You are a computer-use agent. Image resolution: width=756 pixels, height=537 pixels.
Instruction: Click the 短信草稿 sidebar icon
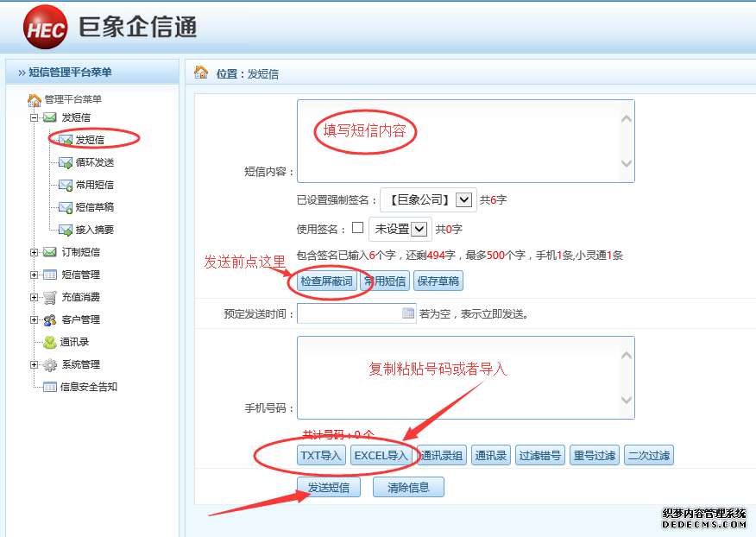66,207
